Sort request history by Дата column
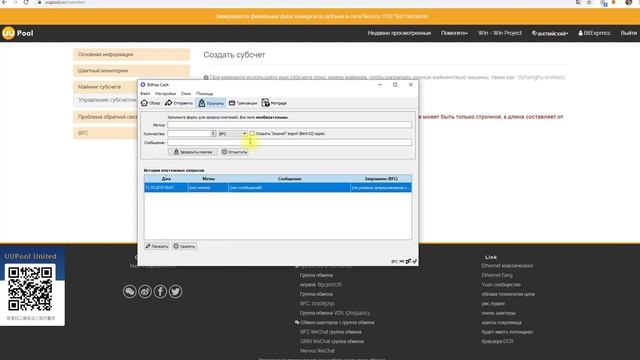 coord(166,179)
